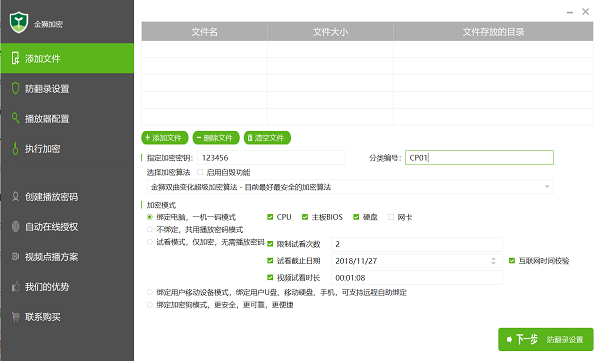
Task: Select the 绑定加密狗模式 radio button
Action: 150,305
